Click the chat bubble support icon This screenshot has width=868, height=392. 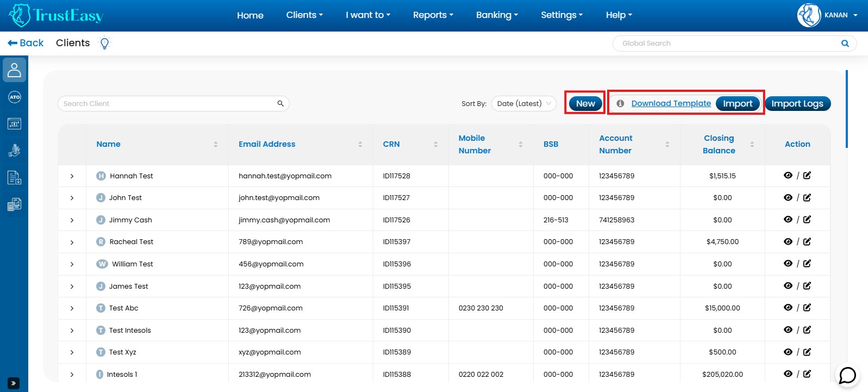(847, 375)
